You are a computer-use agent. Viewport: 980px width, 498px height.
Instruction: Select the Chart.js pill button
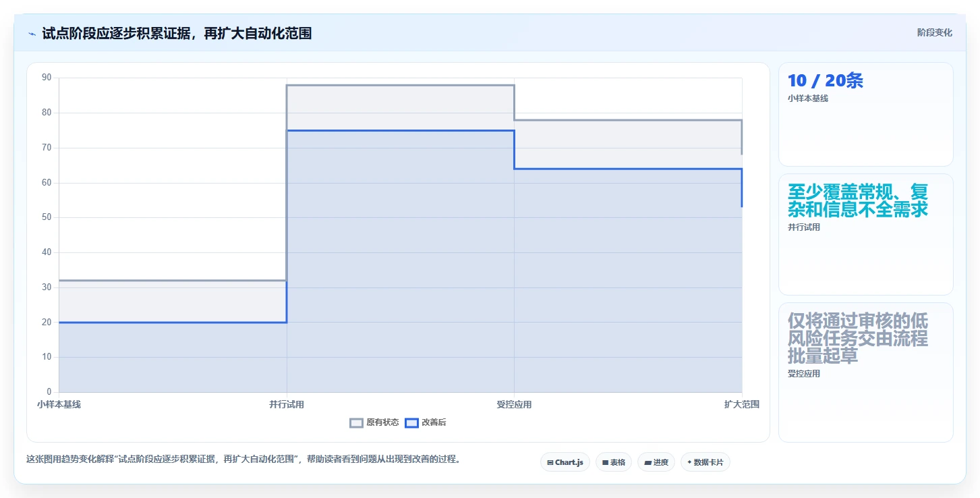pos(565,462)
